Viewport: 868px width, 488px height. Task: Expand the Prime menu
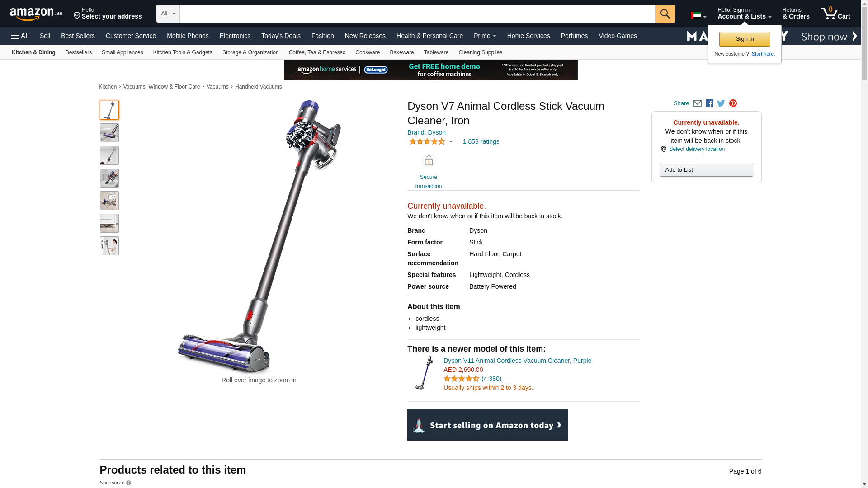[485, 36]
